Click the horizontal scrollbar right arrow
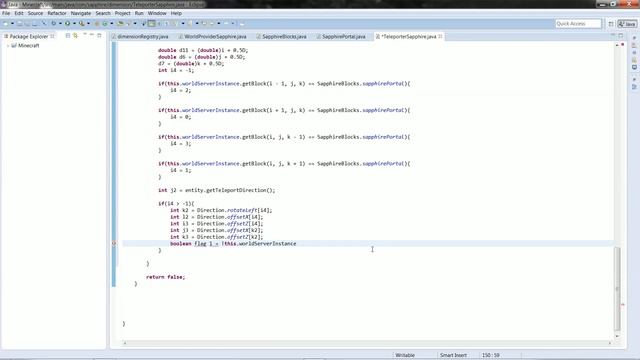640x360 pixels. coord(609,343)
